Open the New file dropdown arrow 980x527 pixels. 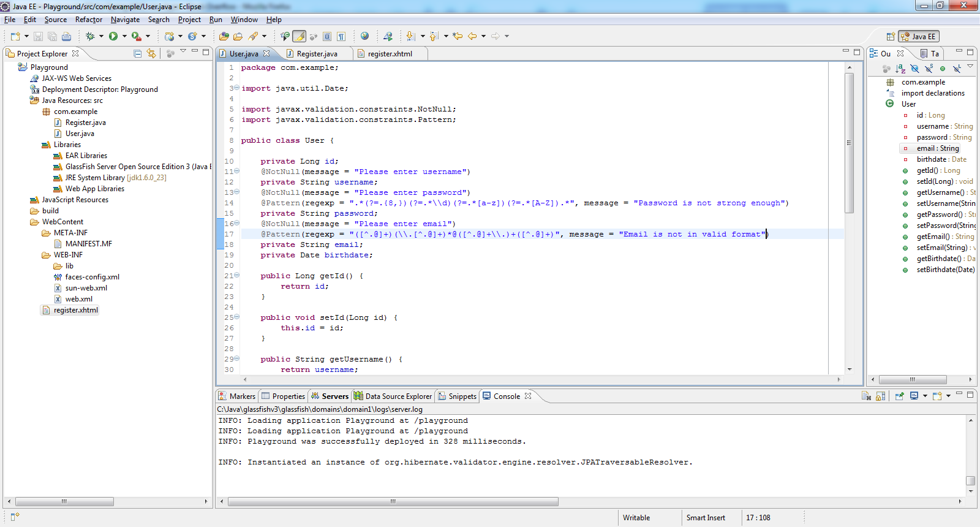pyautogui.click(x=26, y=36)
